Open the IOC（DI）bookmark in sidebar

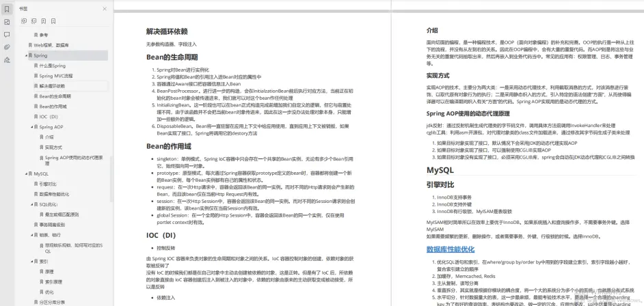(x=49, y=117)
